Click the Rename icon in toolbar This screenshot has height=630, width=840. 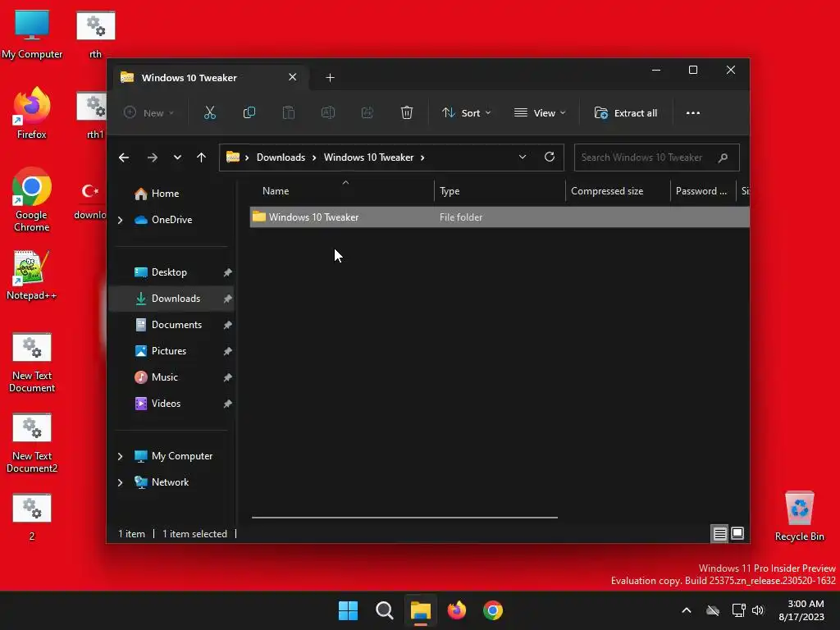coord(328,113)
